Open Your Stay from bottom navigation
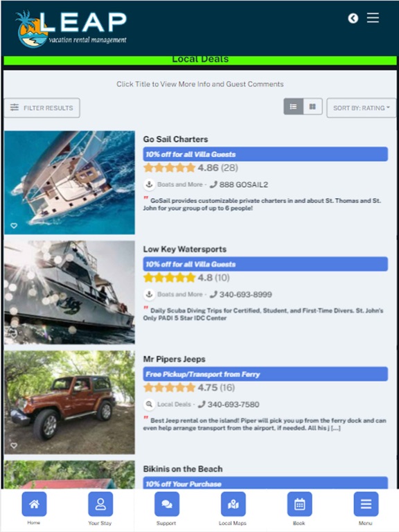Image resolution: width=399 pixels, height=532 pixels. coord(100,504)
